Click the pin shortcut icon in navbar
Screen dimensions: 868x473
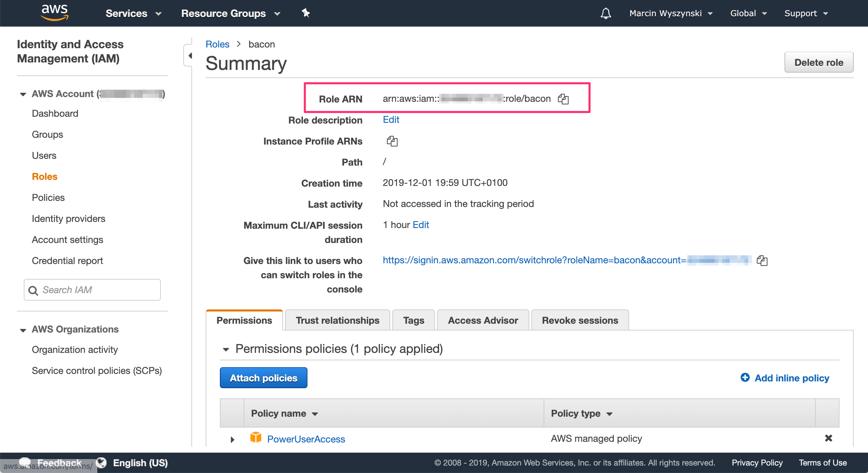[x=306, y=13]
